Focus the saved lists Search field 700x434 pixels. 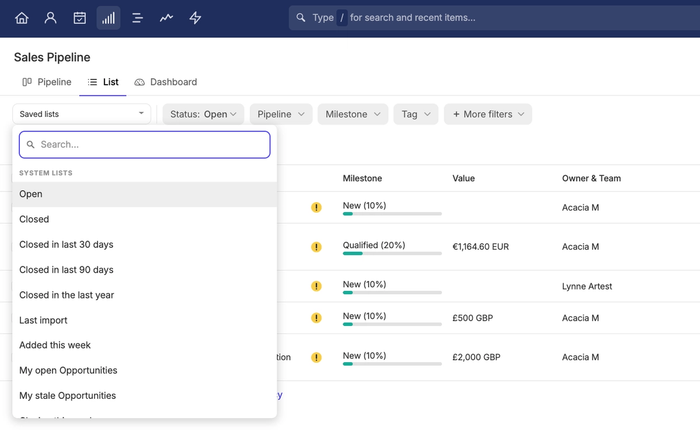(145, 145)
